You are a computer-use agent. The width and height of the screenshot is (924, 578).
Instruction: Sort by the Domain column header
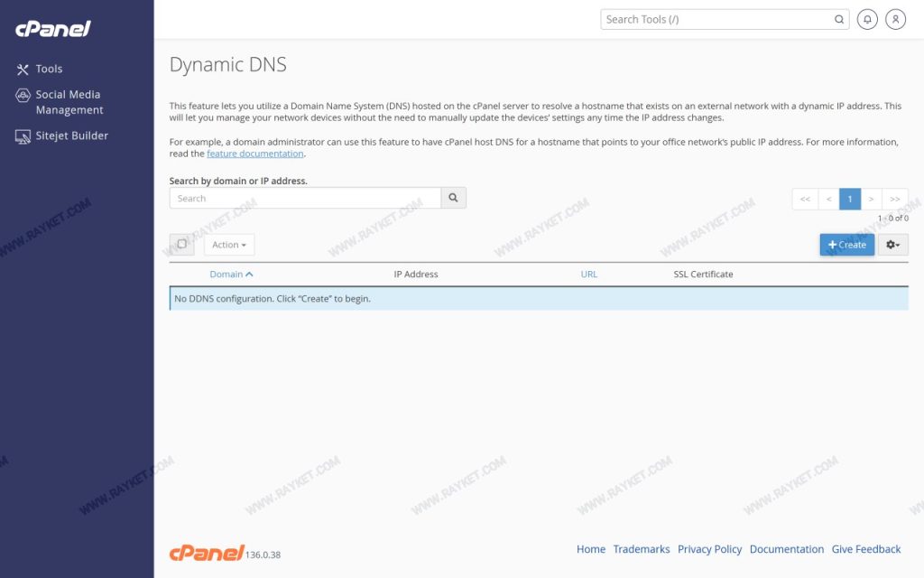click(231, 275)
